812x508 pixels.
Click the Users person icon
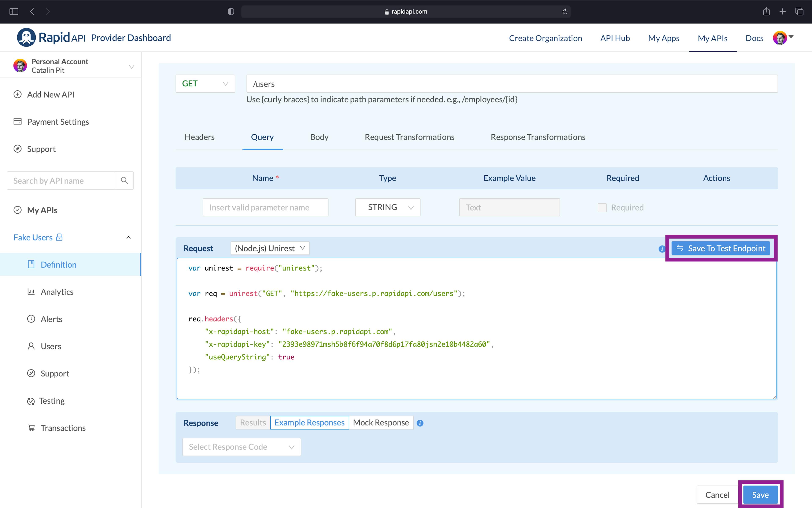point(31,346)
